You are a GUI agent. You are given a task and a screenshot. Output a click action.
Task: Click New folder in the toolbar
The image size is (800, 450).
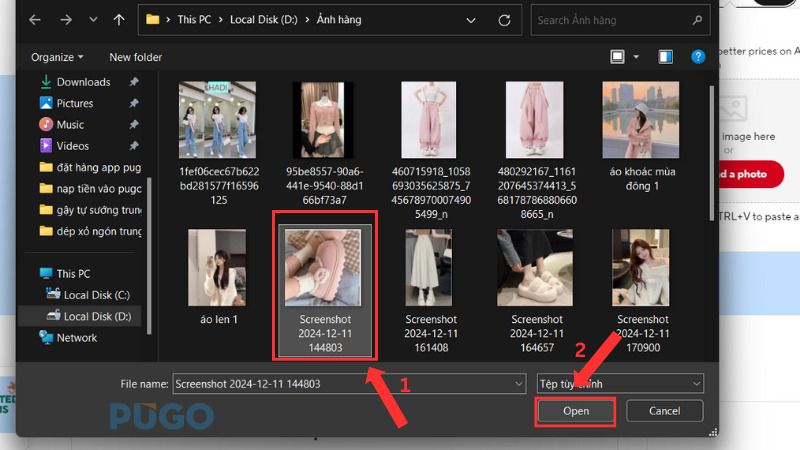tap(135, 57)
